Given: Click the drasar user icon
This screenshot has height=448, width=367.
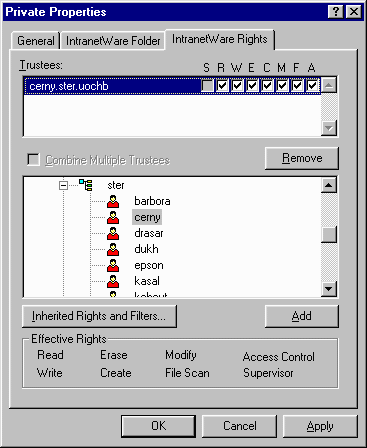Looking at the screenshot, I should point(113,233).
